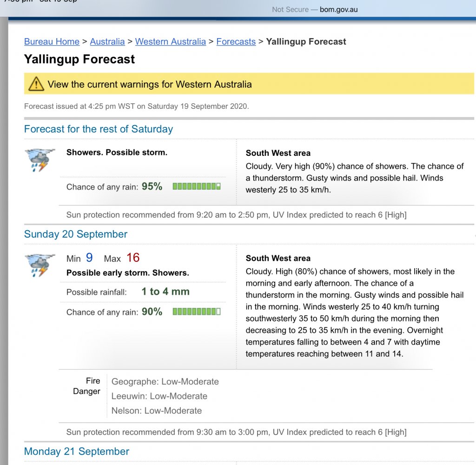
Task: Go to the Australia breadcrumb after Bureau Home
Action: 107,41
